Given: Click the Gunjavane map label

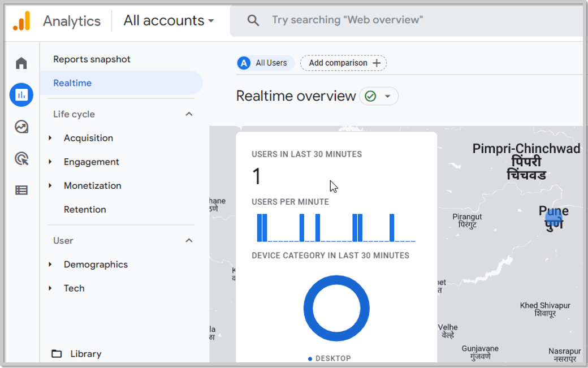Looking at the screenshot, I should click(480, 352).
